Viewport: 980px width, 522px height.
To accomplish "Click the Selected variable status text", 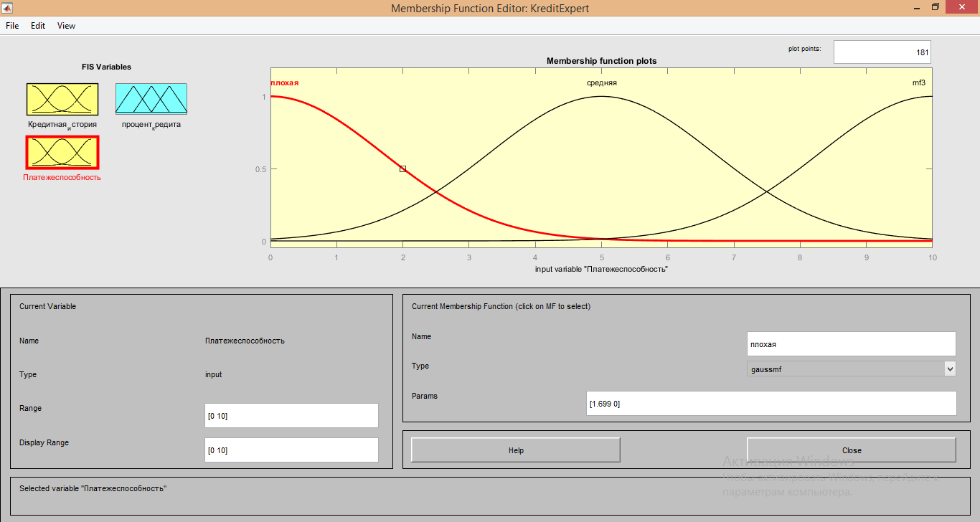I will 93,488.
